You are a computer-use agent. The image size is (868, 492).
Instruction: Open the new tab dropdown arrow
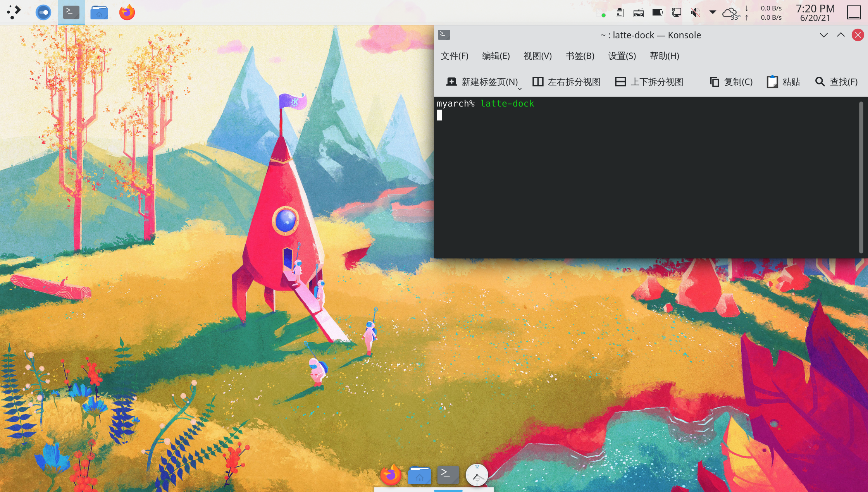(520, 89)
